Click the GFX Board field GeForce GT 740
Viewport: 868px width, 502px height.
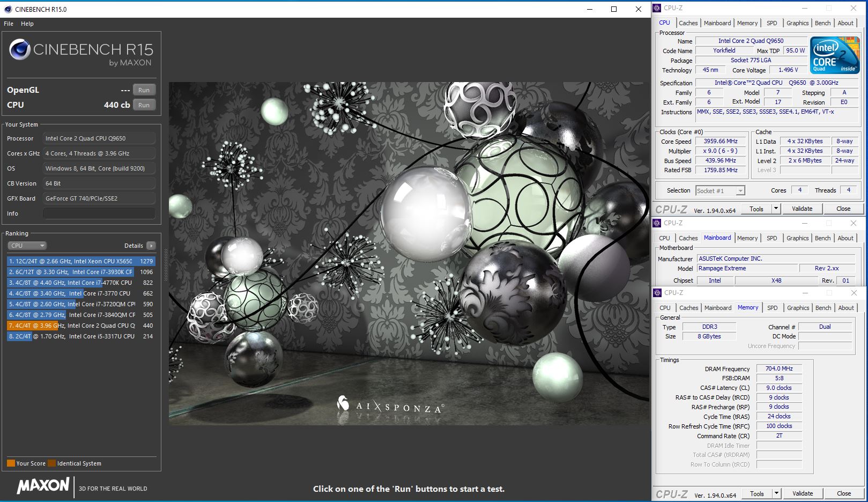click(x=99, y=198)
